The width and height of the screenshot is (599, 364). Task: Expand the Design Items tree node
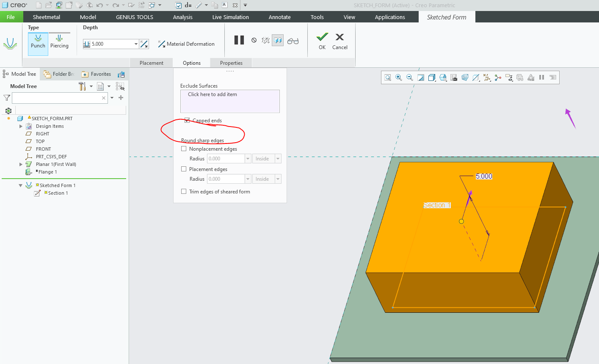coord(21,126)
